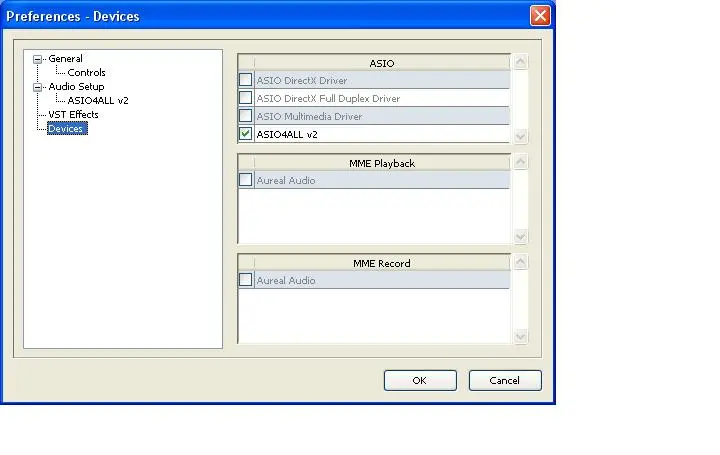
Task: Cancel the preferences dialog
Action: 505,380
